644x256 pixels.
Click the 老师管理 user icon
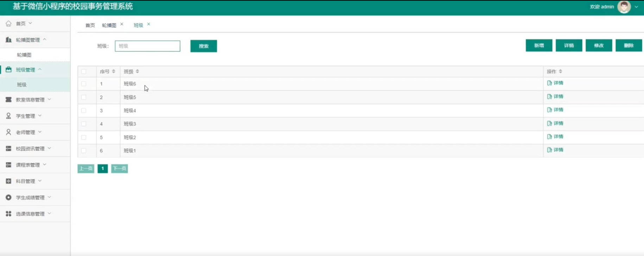(8, 132)
